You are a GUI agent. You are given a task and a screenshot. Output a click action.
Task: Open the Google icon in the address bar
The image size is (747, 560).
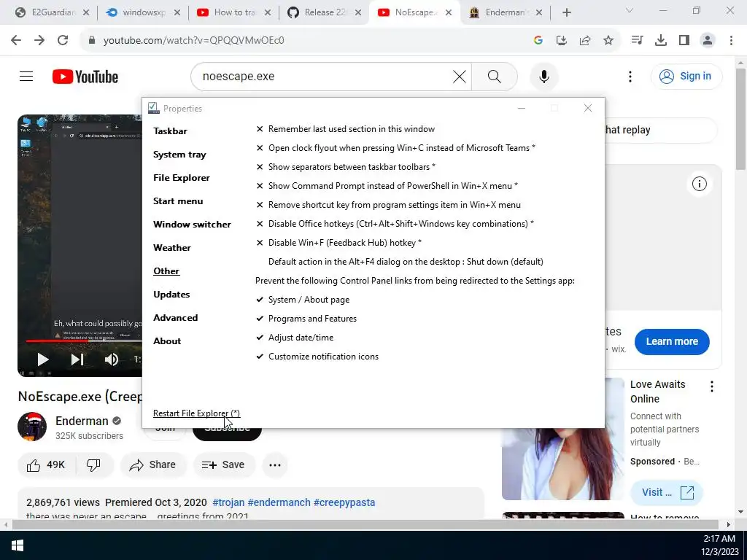point(538,41)
